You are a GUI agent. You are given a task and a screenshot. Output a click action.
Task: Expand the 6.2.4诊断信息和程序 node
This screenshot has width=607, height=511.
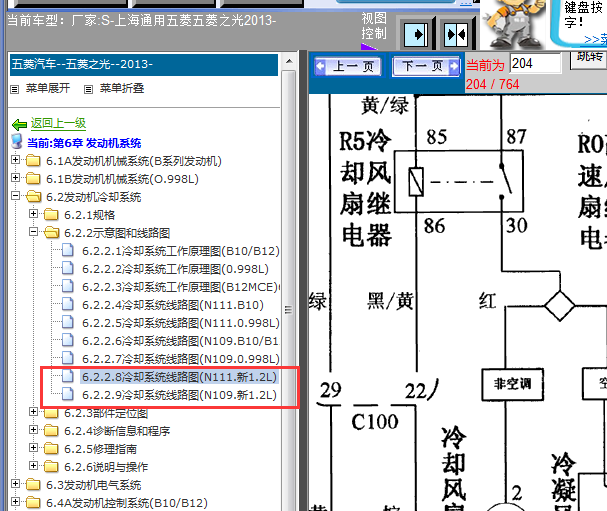[x=33, y=430]
